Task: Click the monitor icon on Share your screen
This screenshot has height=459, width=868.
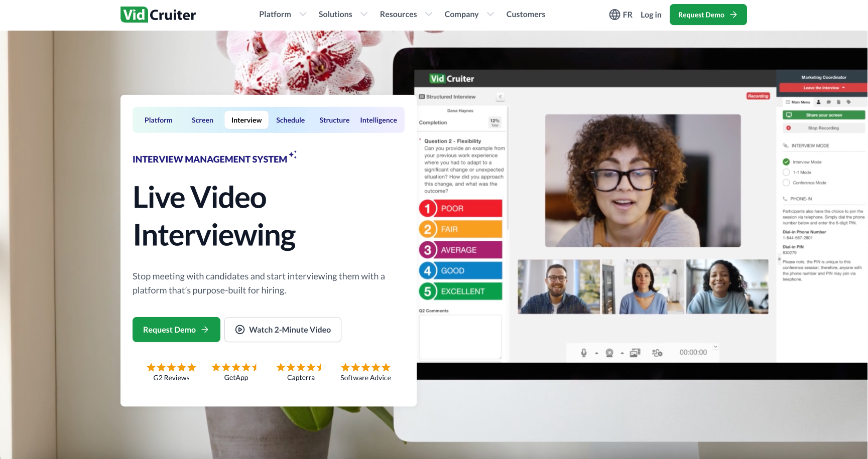Action: tap(789, 115)
